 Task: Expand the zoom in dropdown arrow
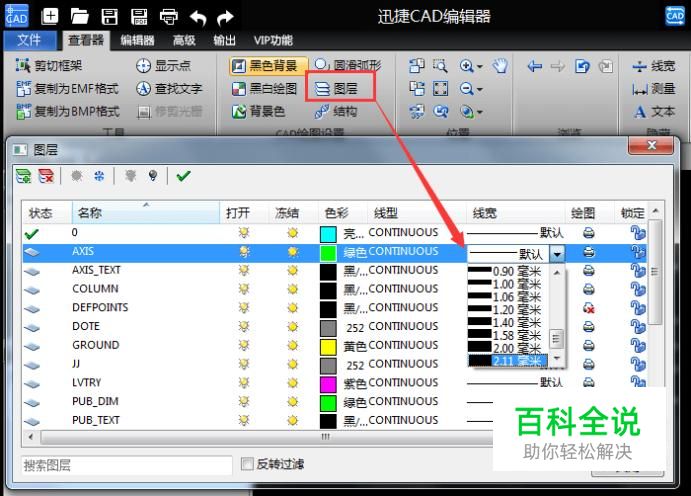480,67
